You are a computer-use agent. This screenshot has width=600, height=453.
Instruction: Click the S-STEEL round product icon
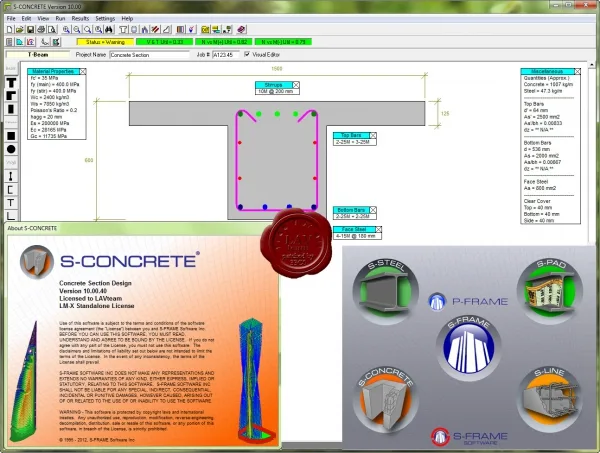point(385,291)
